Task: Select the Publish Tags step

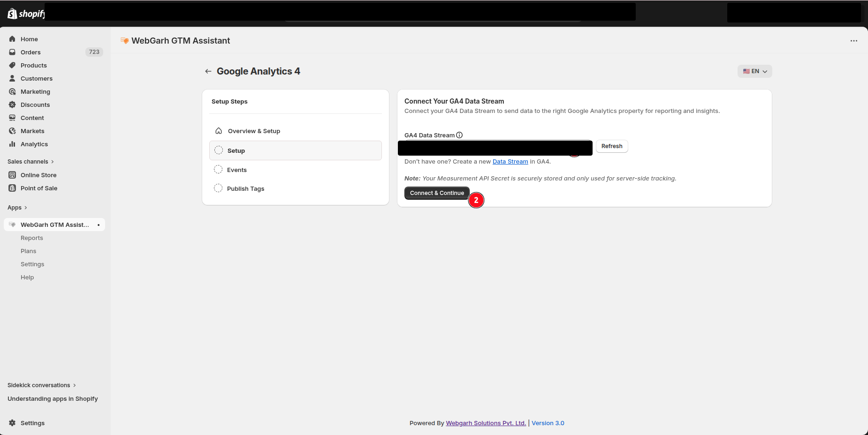Action: click(x=296, y=188)
